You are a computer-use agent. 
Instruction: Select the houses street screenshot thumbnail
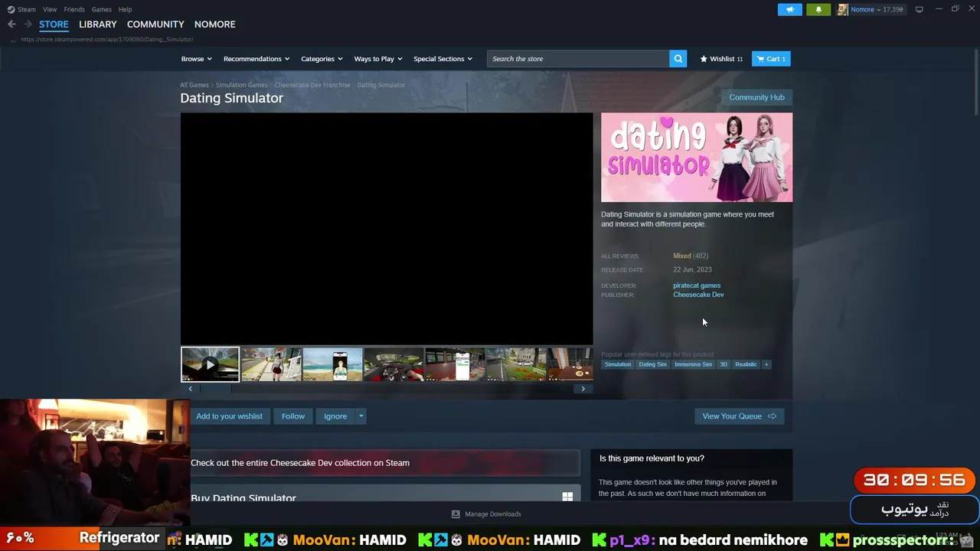point(516,364)
